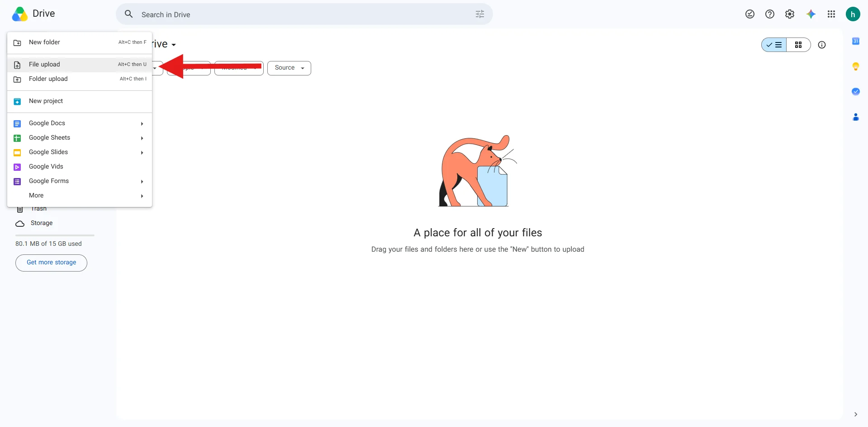This screenshot has width=868, height=427.
Task: Click the Folder upload icon
Action: click(17, 80)
